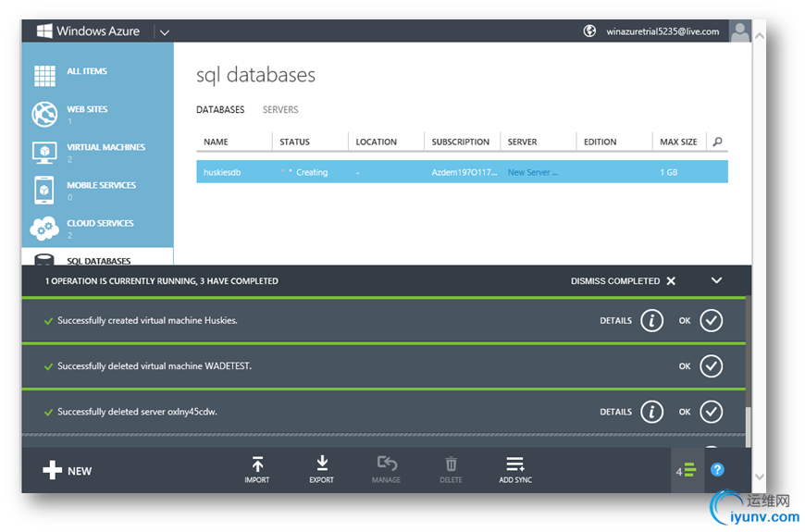Sort by the SUBSCRIPTION column header

coord(461,142)
